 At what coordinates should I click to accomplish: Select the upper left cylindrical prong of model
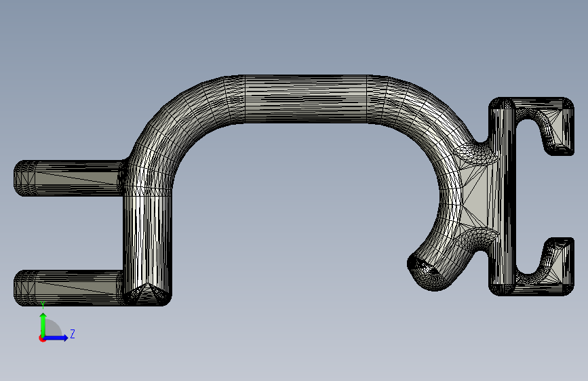[x=69, y=178]
